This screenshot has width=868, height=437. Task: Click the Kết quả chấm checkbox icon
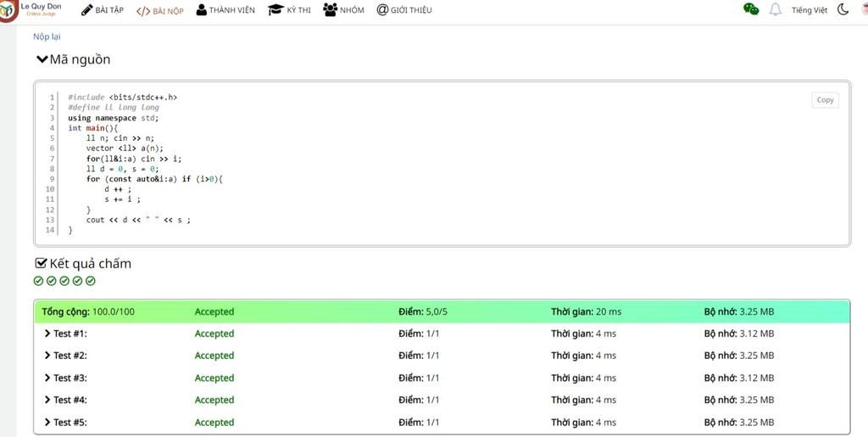point(41,263)
